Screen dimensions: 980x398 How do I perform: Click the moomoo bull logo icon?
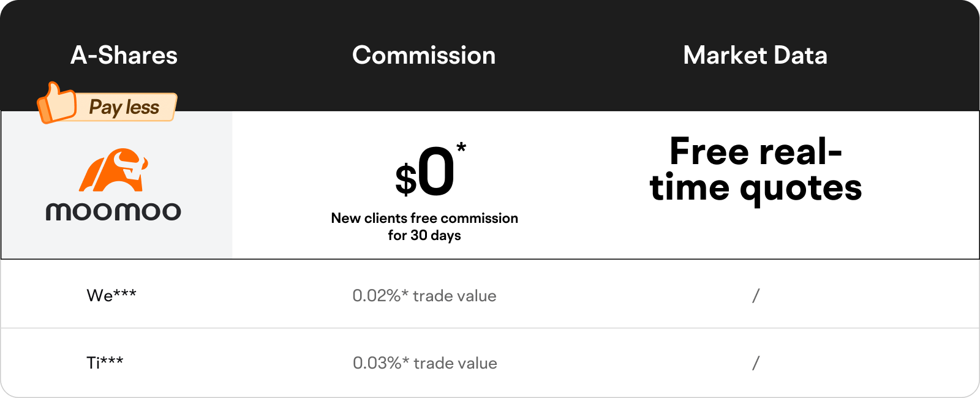pyautogui.click(x=114, y=170)
